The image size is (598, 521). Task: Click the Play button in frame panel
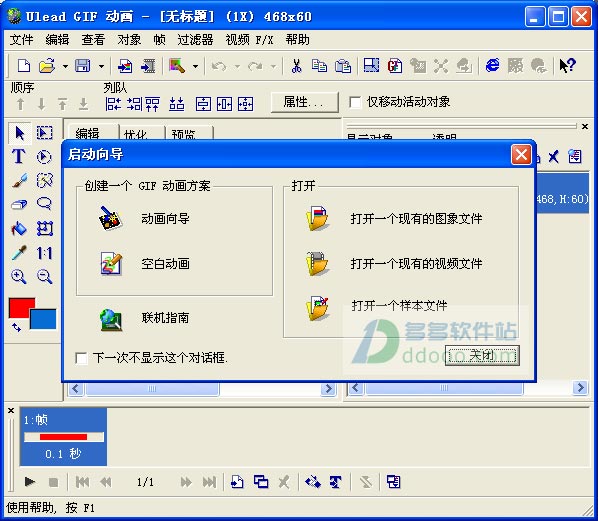click(30, 482)
